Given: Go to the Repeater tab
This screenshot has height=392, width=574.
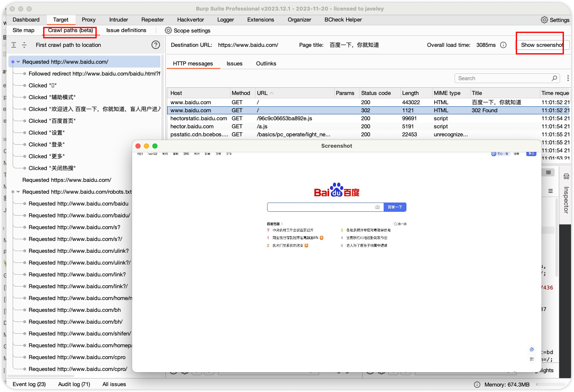Looking at the screenshot, I should click(153, 20).
